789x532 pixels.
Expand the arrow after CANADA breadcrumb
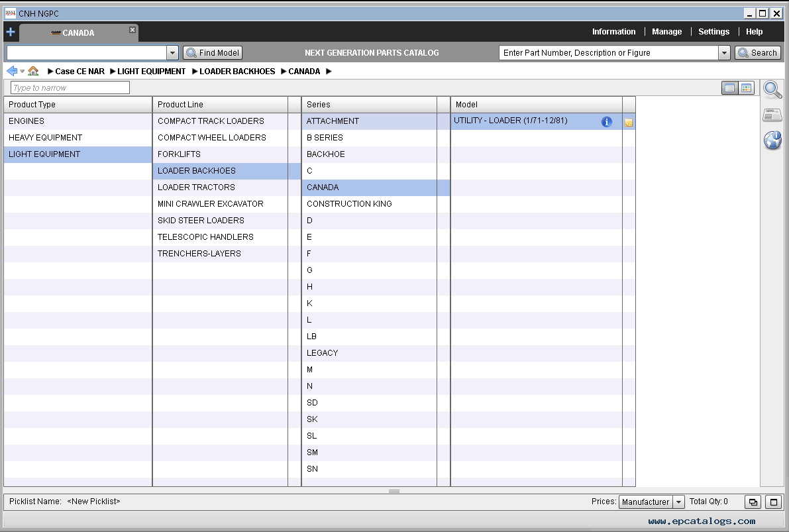click(329, 72)
